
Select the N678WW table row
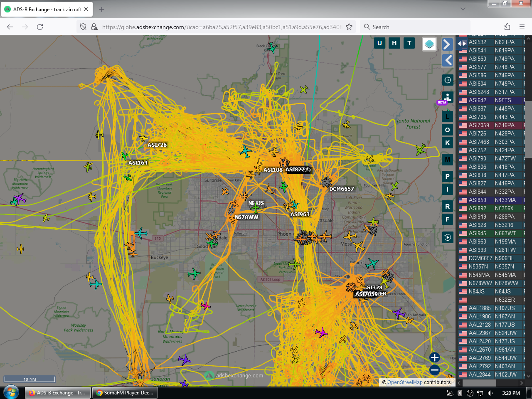[491, 283]
